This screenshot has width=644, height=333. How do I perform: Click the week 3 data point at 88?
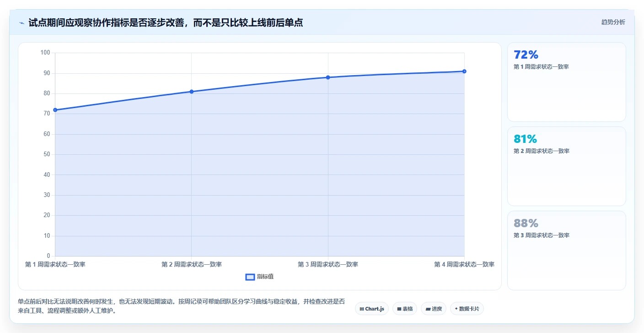(328, 77)
